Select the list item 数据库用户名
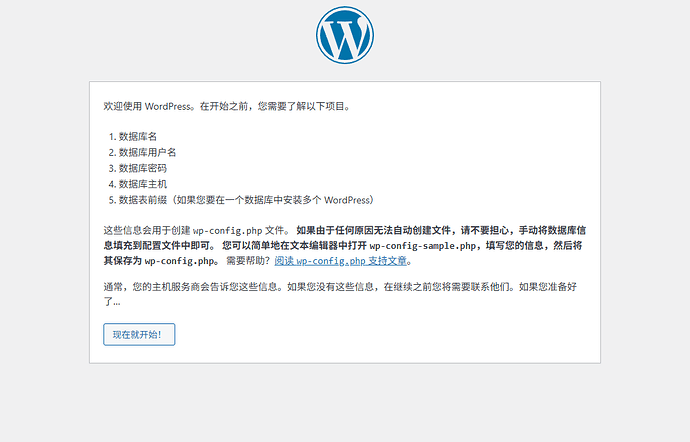Viewport: 690px width, 442px height. pos(147,152)
